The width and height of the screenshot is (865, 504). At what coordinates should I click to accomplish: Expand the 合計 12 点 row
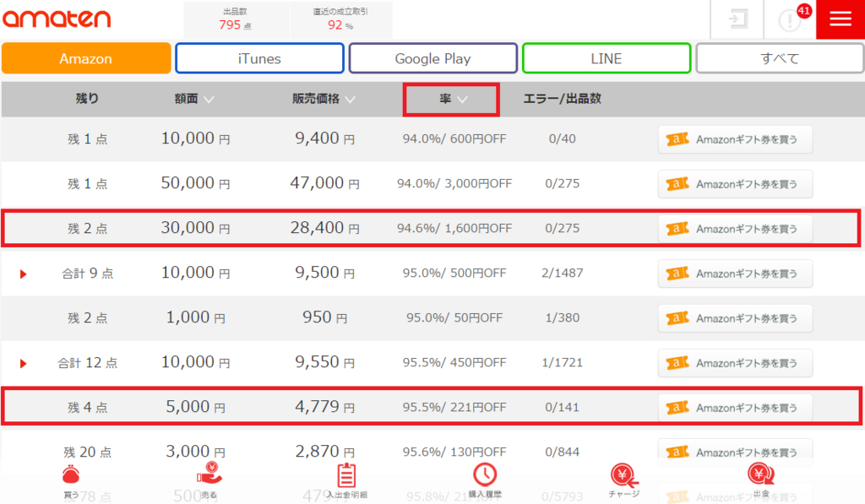pos(23,363)
